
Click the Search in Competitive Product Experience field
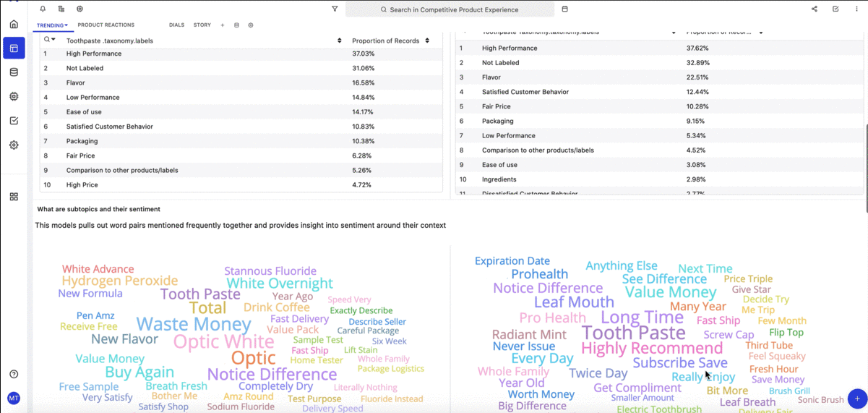pos(450,9)
